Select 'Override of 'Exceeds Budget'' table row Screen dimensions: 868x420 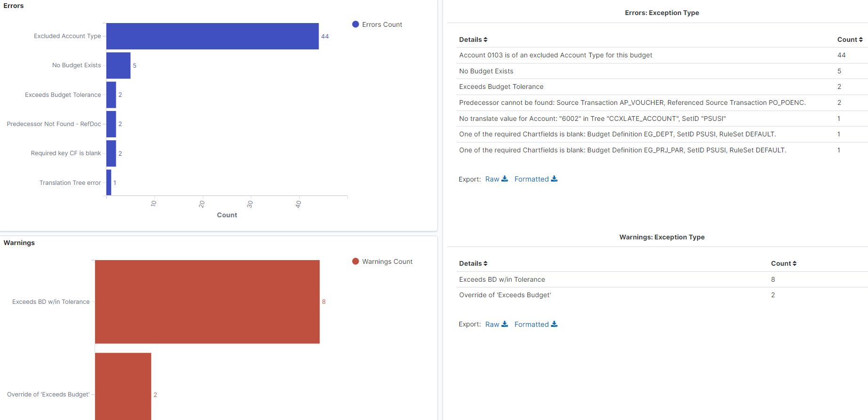(662, 295)
